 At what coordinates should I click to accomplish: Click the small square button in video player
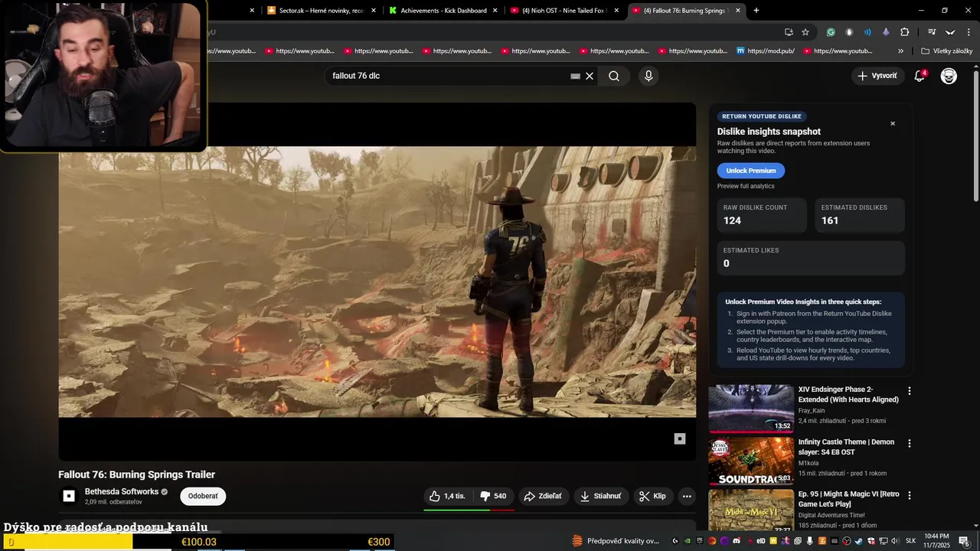(x=679, y=439)
